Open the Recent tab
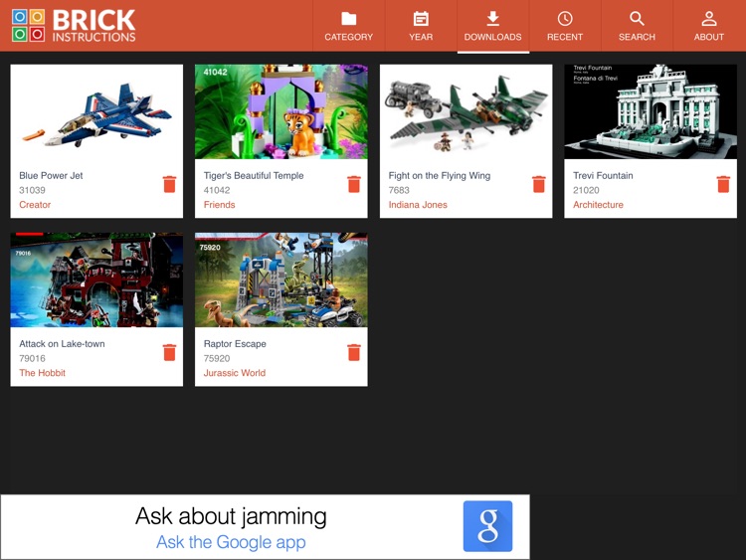Viewport: 746px width, 560px height. [x=565, y=26]
